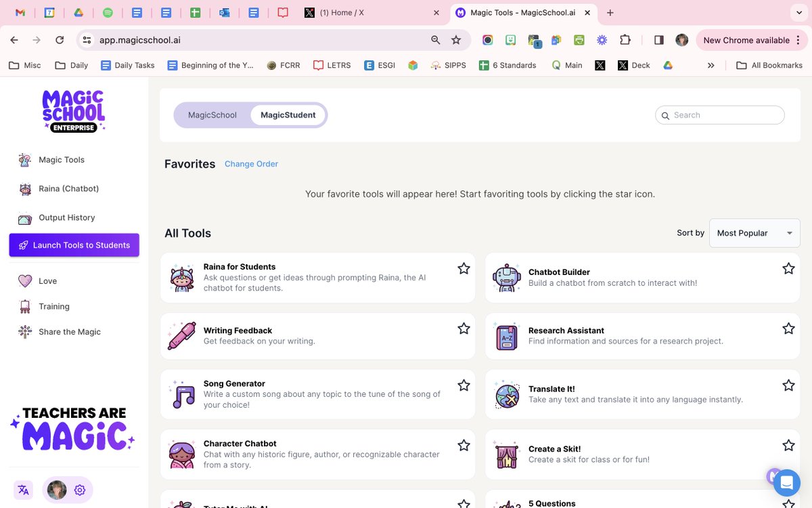The width and height of the screenshot is (812, 508).
Task: Click the Character Chatbot girl icon
Action: click(182, 454)
